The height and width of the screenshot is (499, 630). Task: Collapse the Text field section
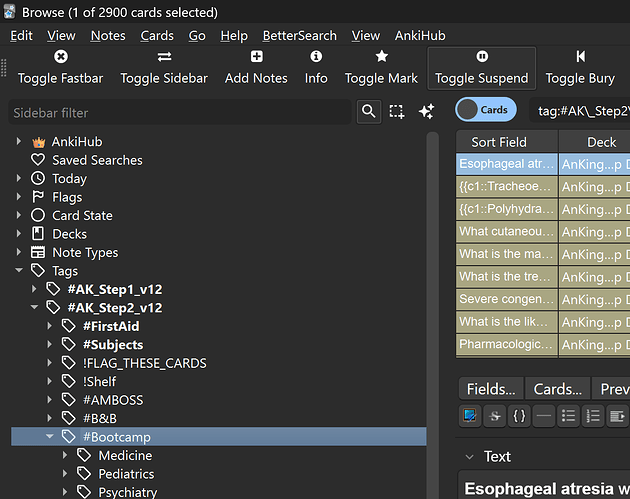470,457
